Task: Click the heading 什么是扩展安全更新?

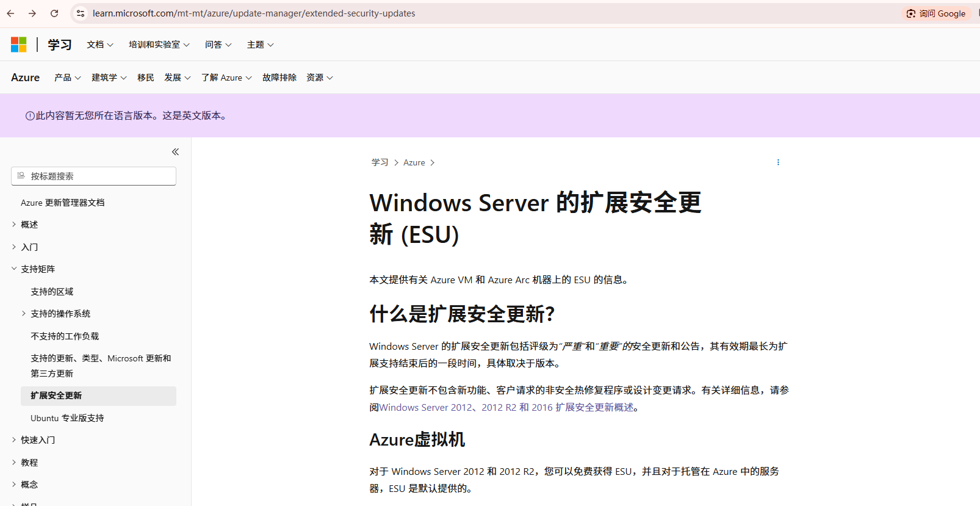Action: click(x=462, y=314)
